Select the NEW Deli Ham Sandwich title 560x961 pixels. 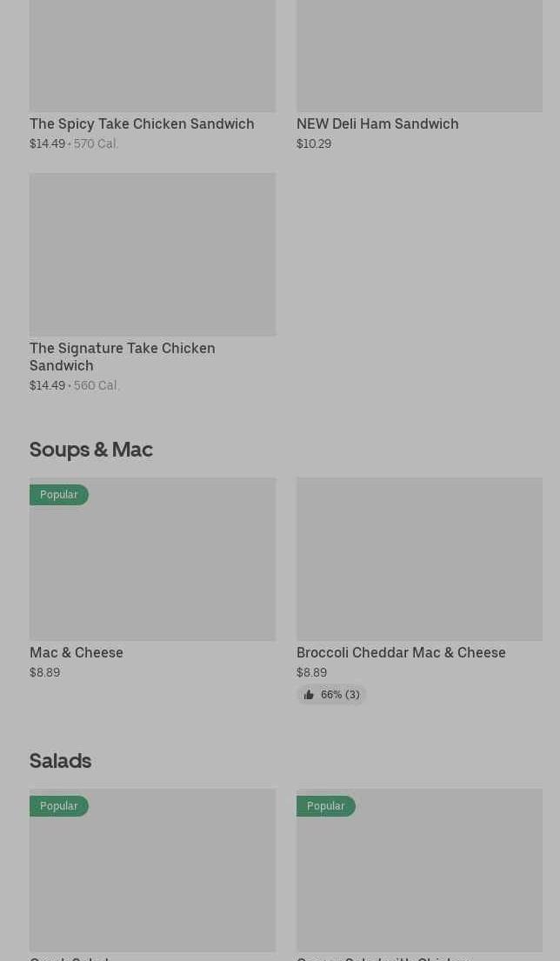[x=377, y=123]
